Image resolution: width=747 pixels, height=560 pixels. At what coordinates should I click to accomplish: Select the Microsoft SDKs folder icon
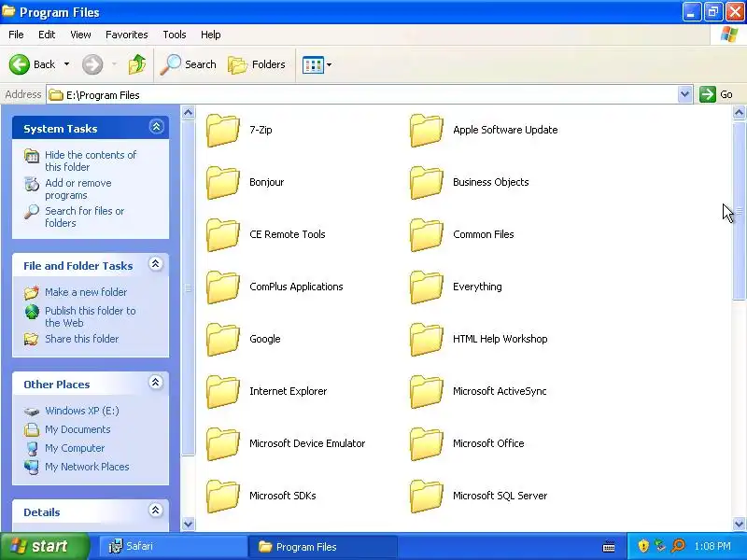pyautogui.click(x=223, y=497)
